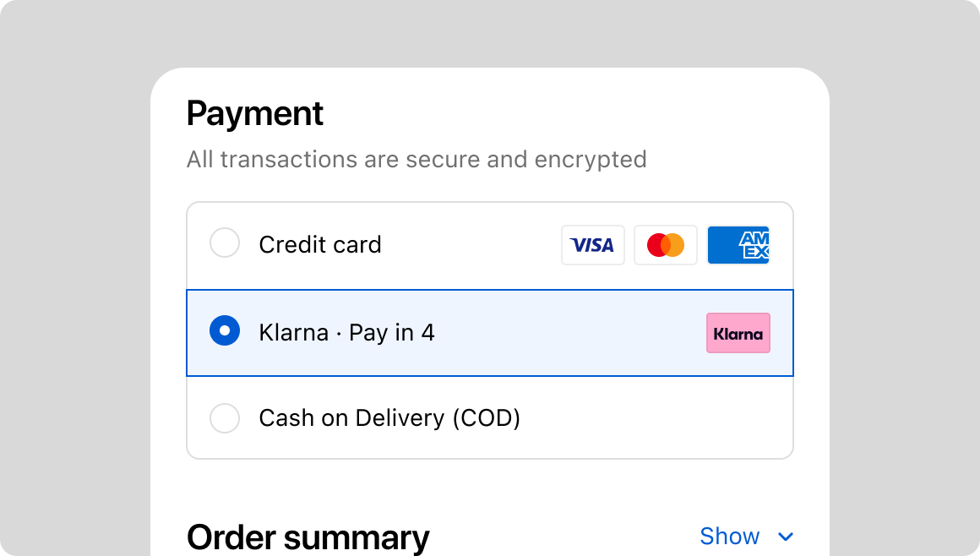Click the "Cash on Delivery (COD)" label

(389, 418)
